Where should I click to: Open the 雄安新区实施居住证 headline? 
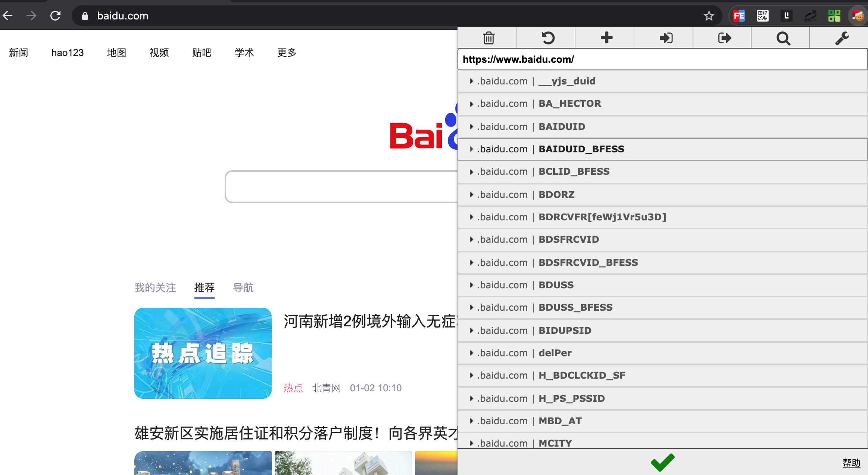pos(296,433)
